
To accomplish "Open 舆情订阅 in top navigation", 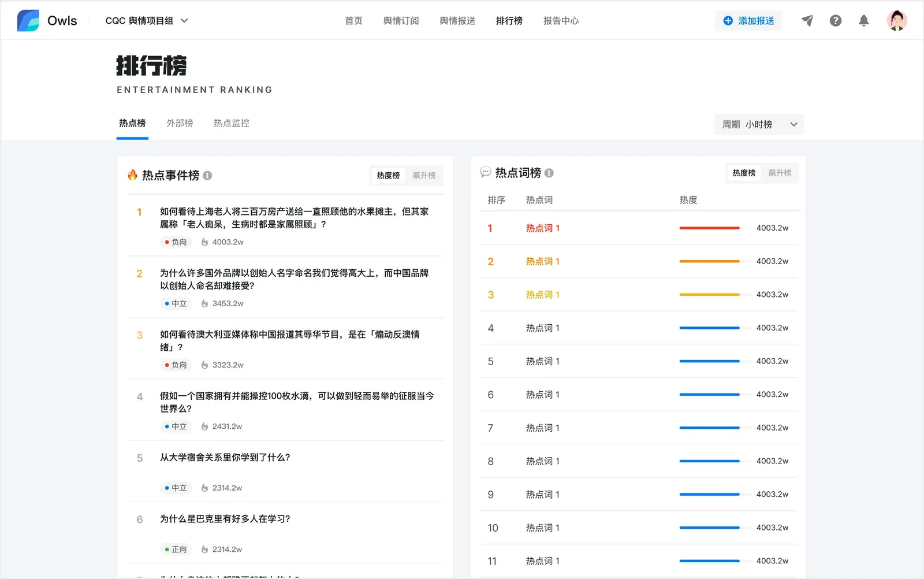I will coord(401,21).
